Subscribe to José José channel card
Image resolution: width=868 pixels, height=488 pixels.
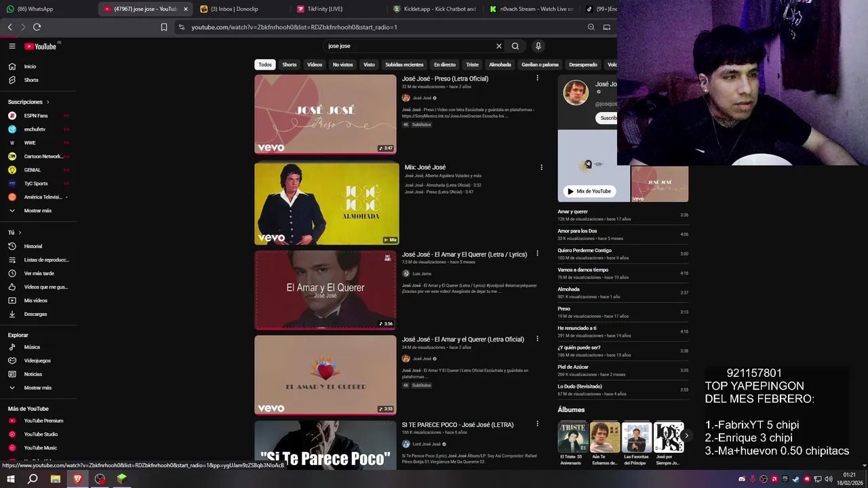click(608, 118)
